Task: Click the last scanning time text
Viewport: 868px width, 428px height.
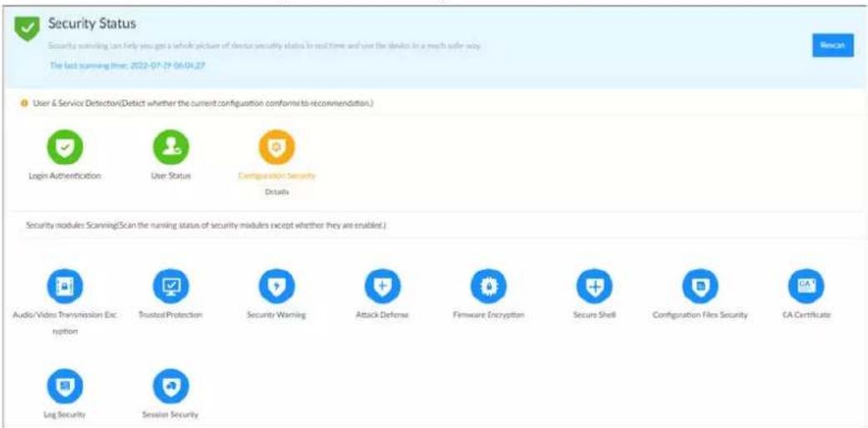Action: coord(127,65)
